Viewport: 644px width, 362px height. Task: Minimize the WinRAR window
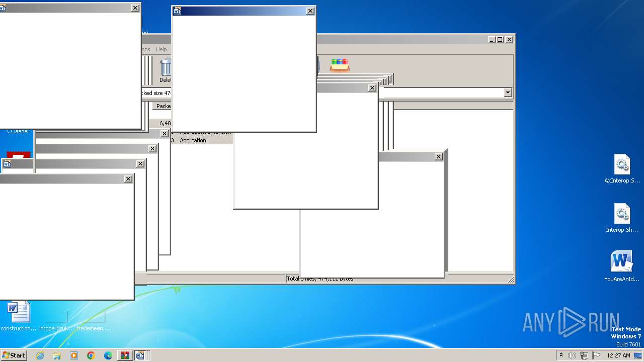(x=492, y=40)
